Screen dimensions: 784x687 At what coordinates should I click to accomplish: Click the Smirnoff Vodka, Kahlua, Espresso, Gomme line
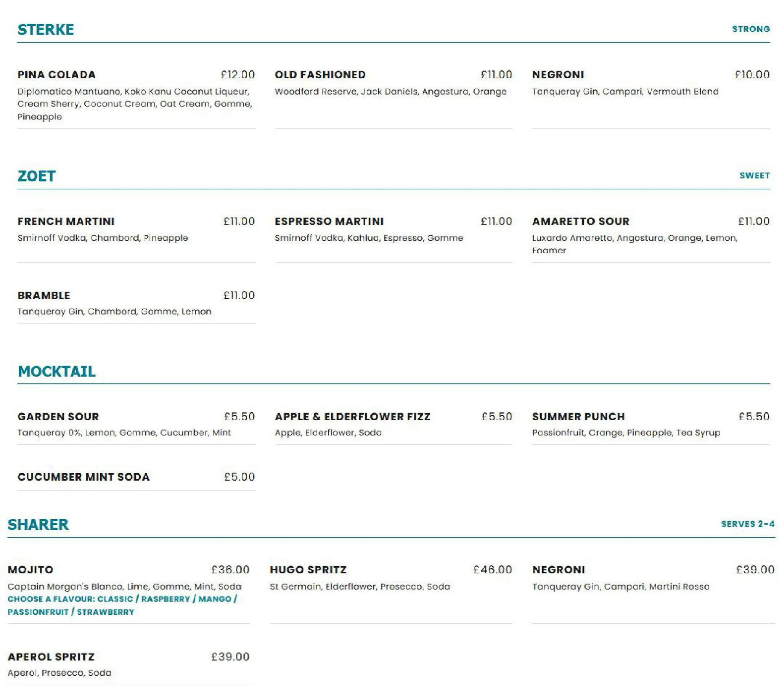pyautogui.click(x=369, y=238)
